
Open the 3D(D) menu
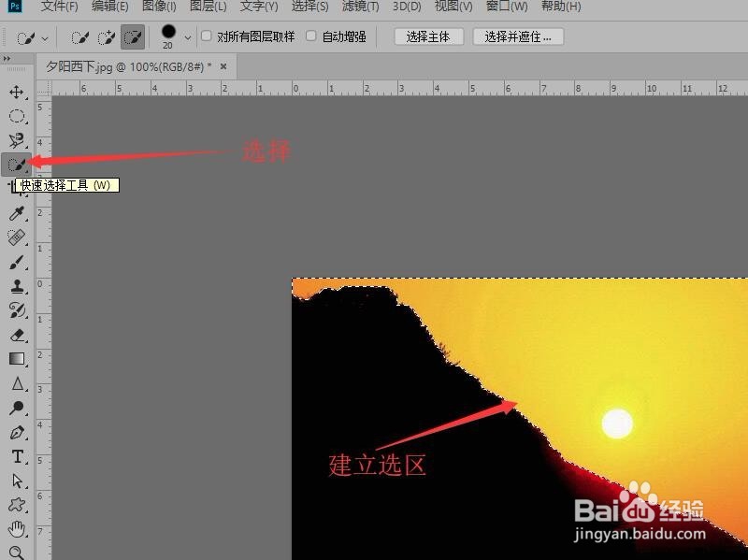pyautogui.click(x=407, y=7)
